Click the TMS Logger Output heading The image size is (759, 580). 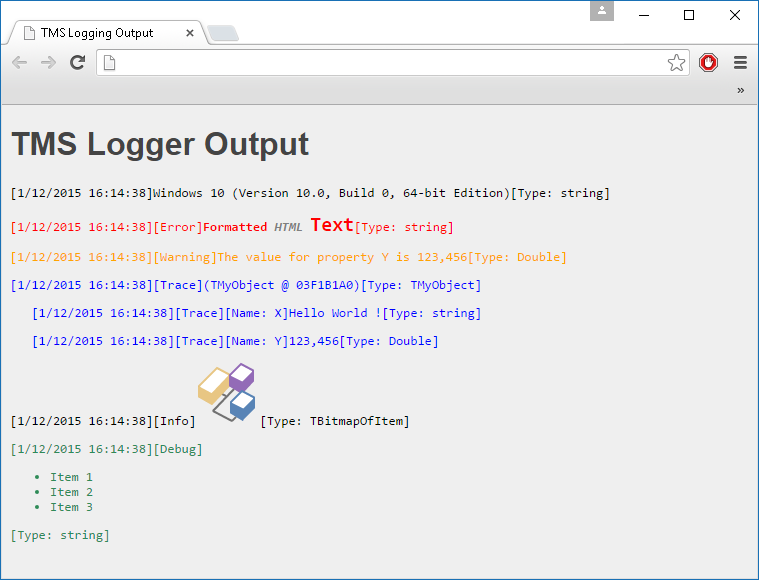click(x=160, y=144)
